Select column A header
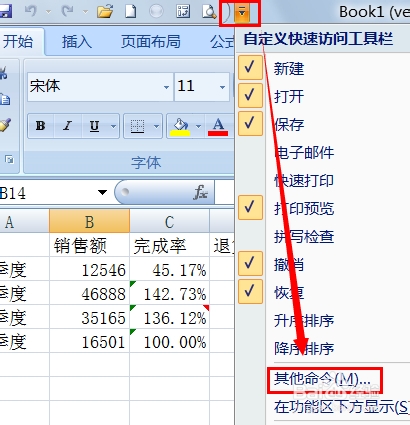410x425 pixels. coord(24,221)
